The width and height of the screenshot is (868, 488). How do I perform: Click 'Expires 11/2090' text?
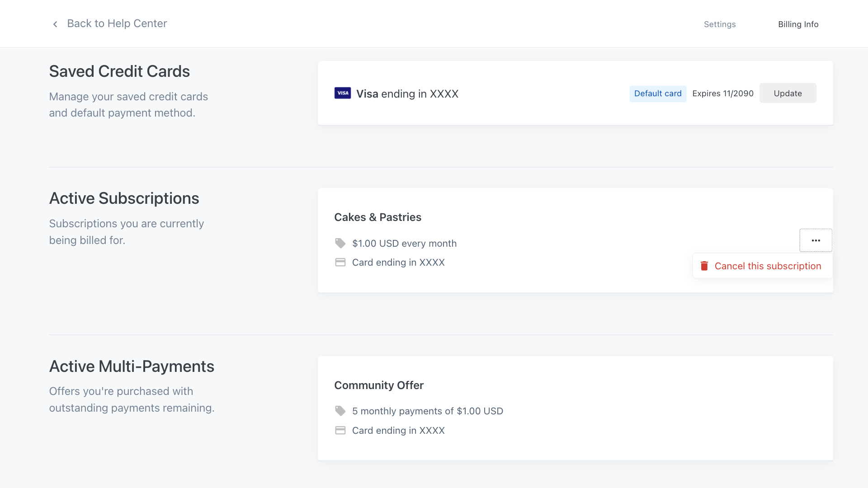(723, 94)
